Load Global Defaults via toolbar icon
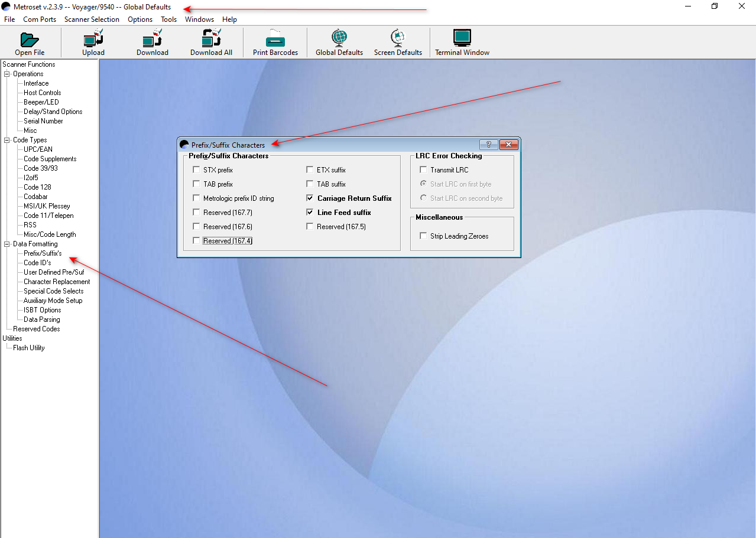 (339, 43)
